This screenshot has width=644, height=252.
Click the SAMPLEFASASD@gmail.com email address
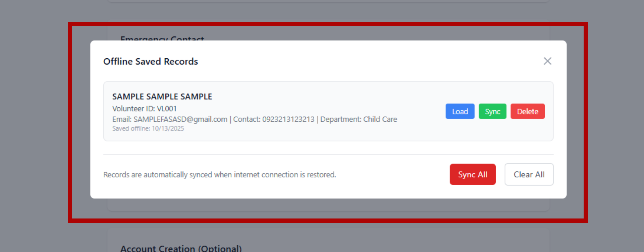[x=180, y=119]
